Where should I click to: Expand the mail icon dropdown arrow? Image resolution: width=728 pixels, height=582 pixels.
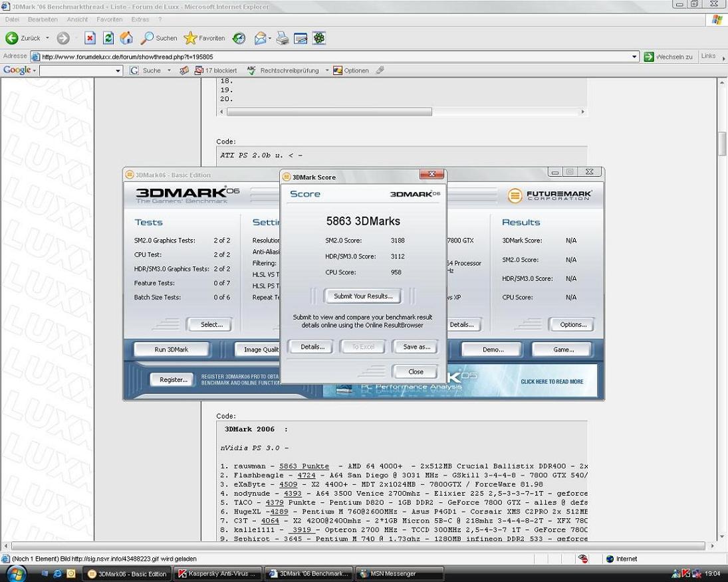click(x=270, y=38)
